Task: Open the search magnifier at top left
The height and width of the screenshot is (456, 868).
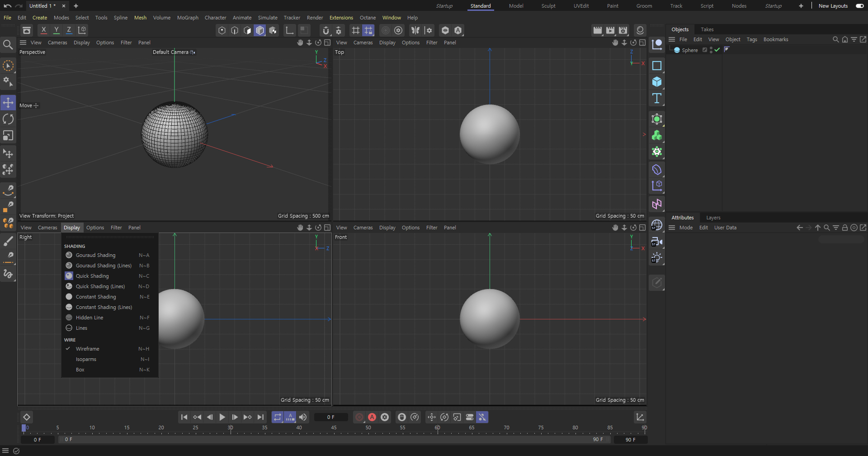Action: [8, 44]
